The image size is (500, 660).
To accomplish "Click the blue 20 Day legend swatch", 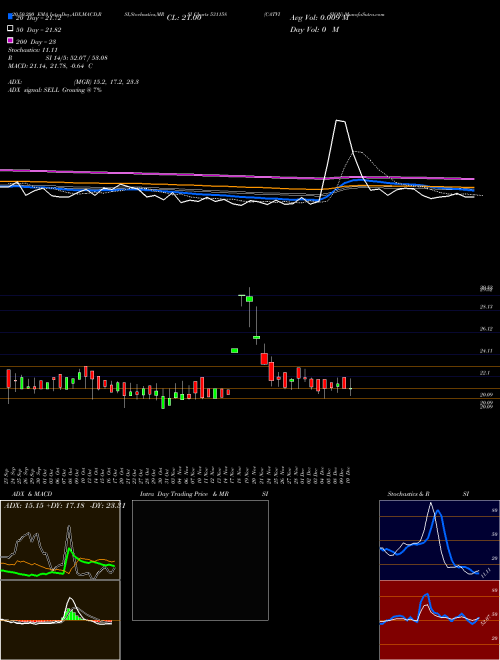I will (10, 17).
